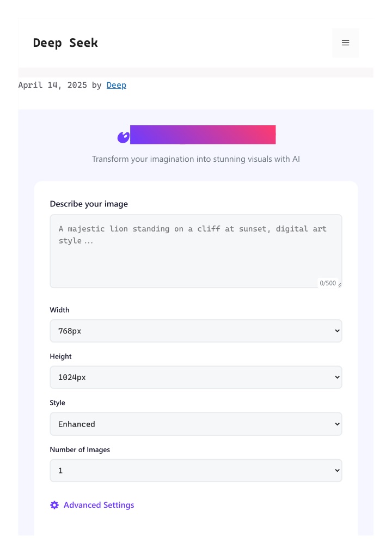Click the 0/500 character counter

coord(328,283)
